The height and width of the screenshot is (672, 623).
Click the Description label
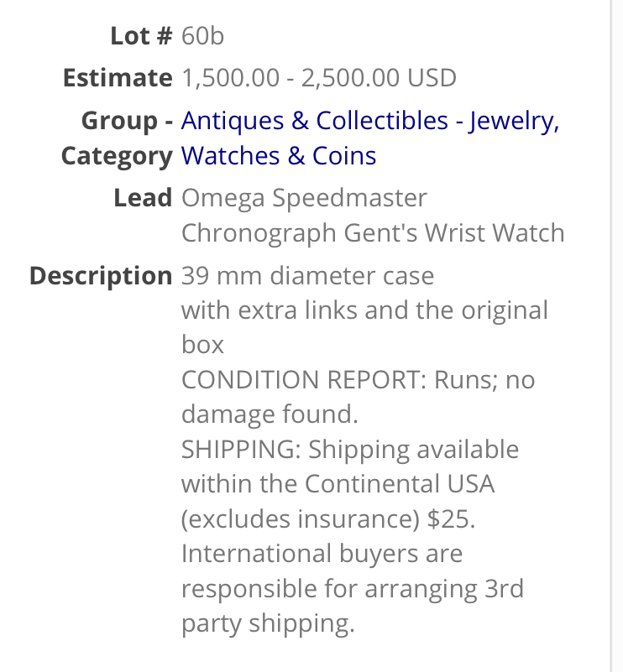[x=100, y=276]
